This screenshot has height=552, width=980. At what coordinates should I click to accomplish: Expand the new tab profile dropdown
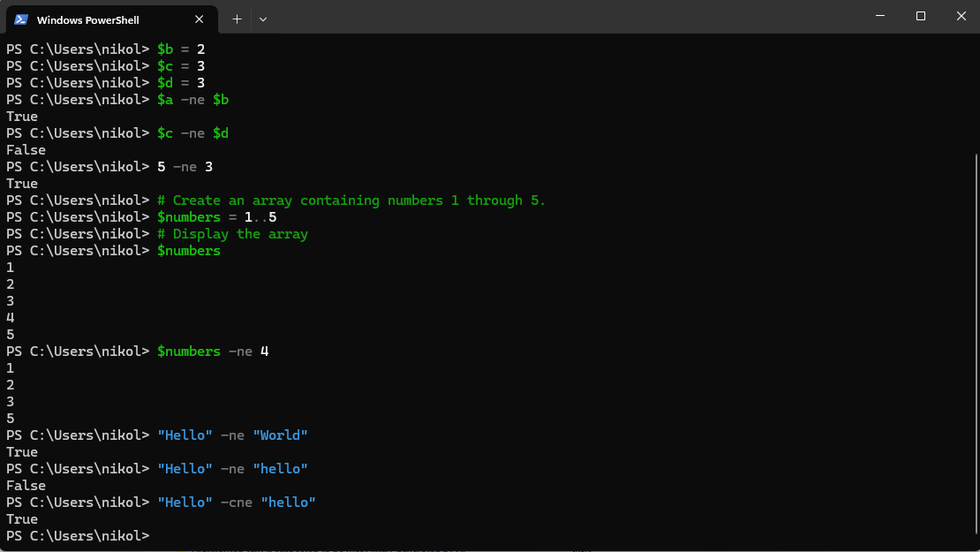pos(263,19)
